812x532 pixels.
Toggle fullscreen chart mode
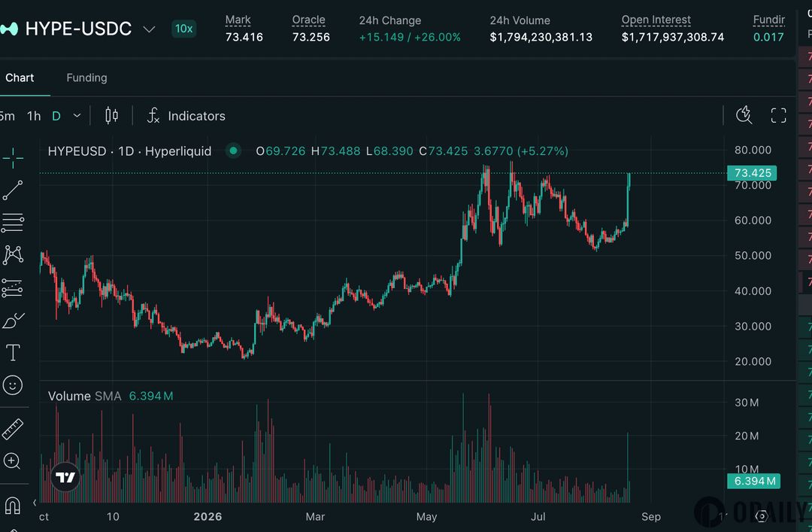tap(778, 115)
